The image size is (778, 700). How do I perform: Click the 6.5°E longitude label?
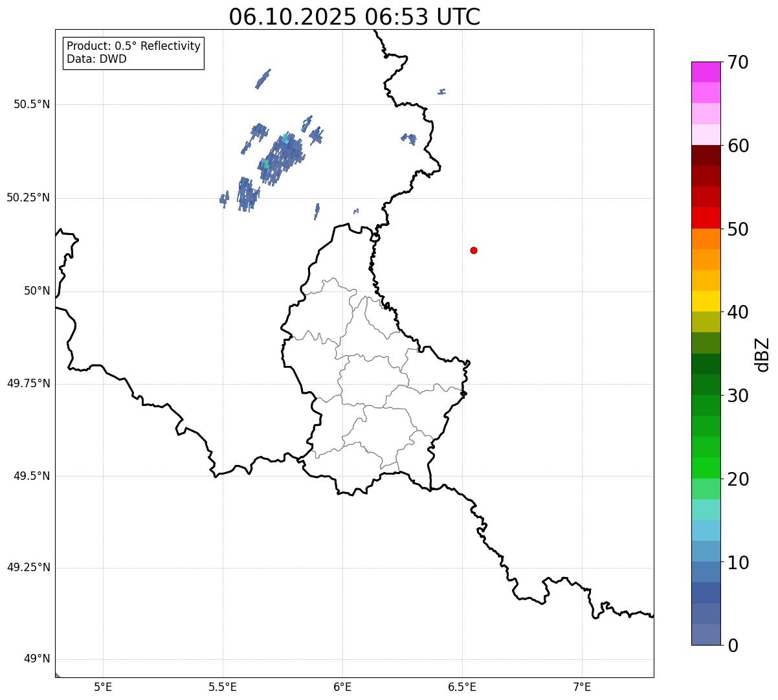click(462, 686)
